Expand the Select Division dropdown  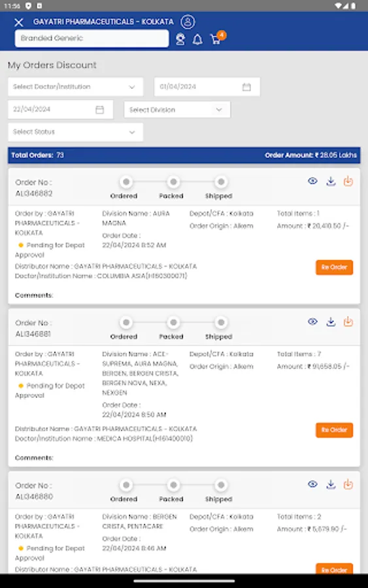tap(177, 110)
